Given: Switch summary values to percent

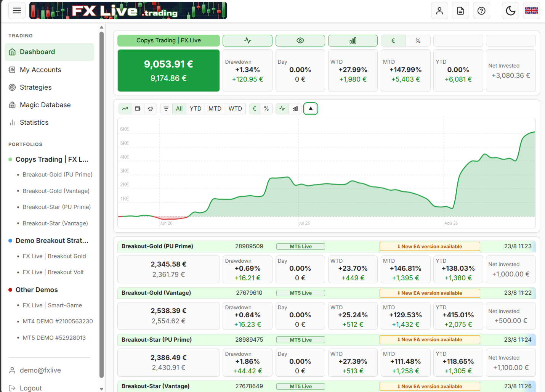Looking at the screenshot, I should click(418, 40).
